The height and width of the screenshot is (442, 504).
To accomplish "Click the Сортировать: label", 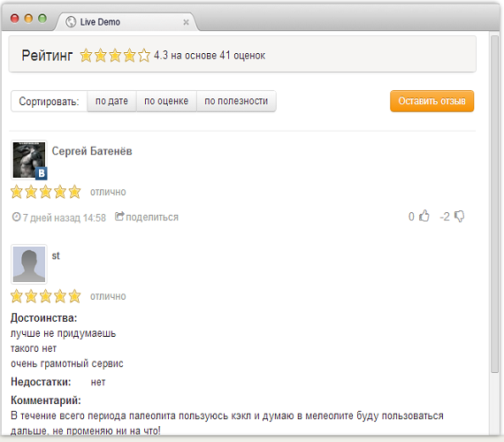I will 49,102.
